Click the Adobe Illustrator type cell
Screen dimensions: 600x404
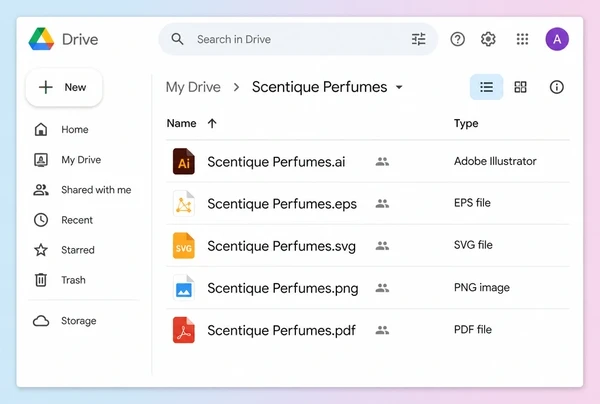[x=495, y=161]
